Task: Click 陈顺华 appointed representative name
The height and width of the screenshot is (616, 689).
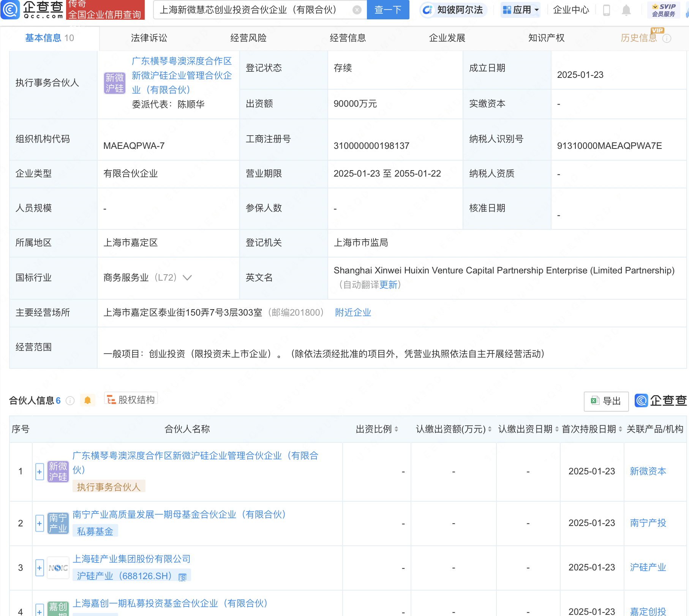Action: (x=191, y=104)
